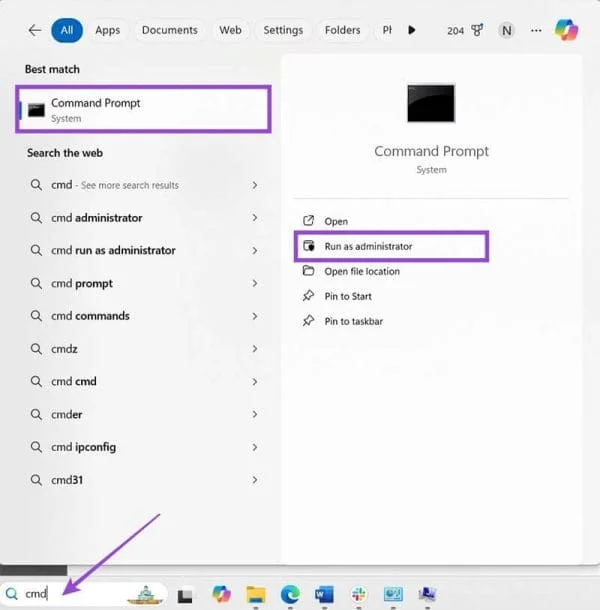Expand chevron next to 'cmd cmd'
600x610 pixels.
(x=255, y=382)
